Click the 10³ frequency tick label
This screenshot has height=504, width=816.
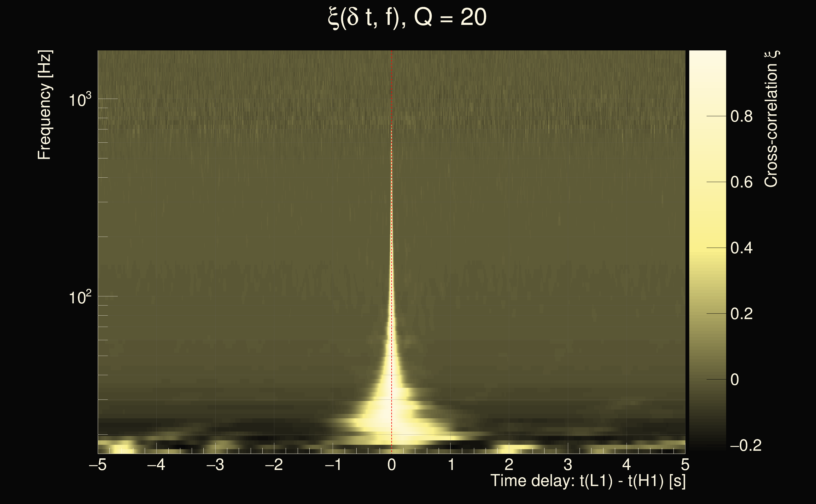click(x=80, y=100)
